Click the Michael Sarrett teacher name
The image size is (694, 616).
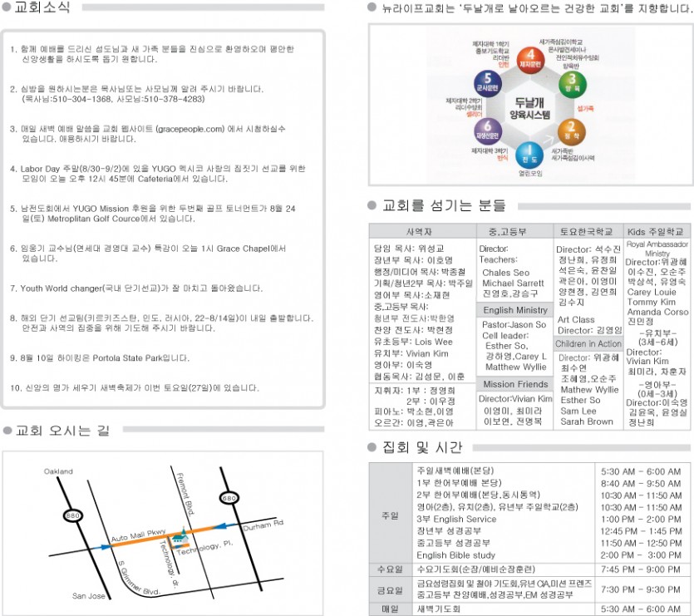coord(513,283)
